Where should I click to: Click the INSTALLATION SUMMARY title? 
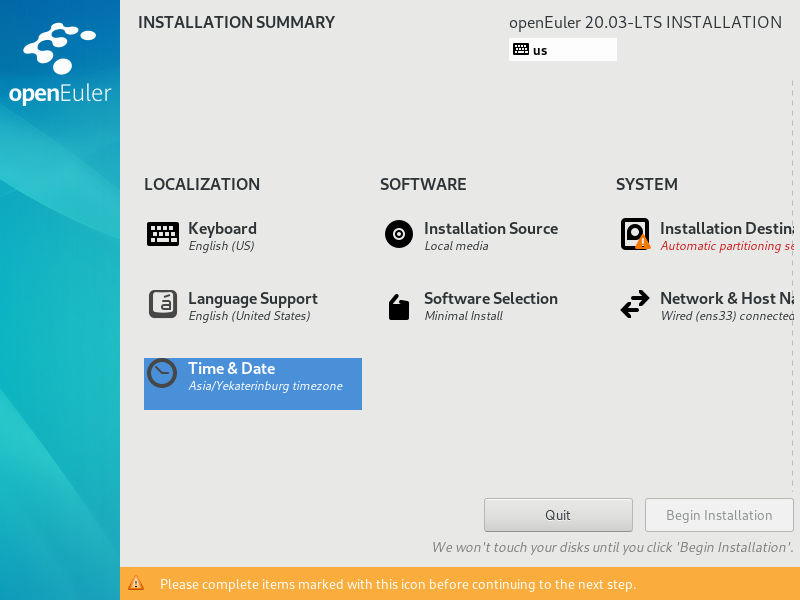(x=236, y=22)
